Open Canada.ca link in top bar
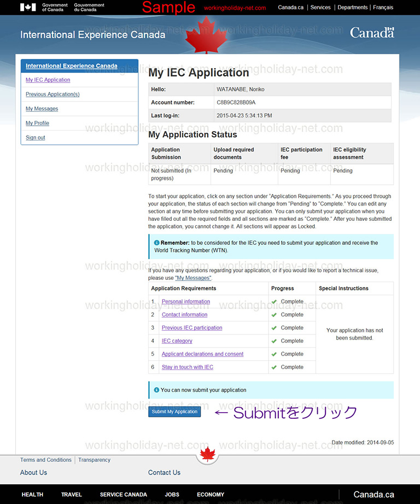 click(291, 8)
